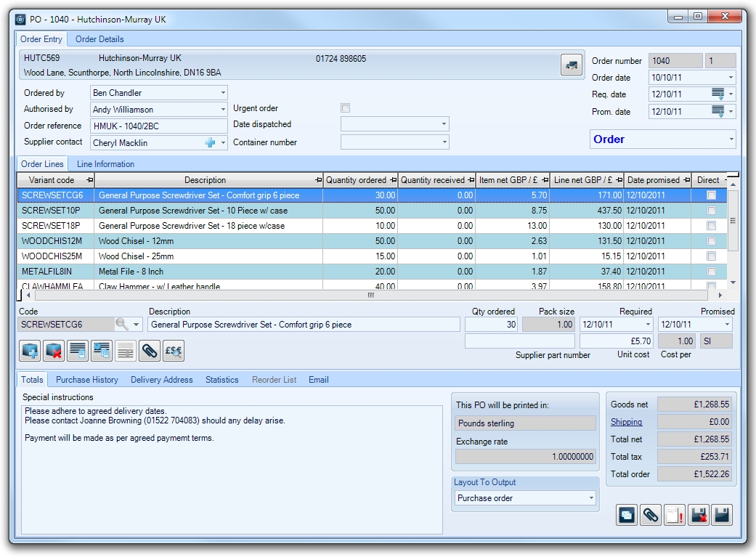Click the cancel save icon with red X
The height and width of the screenshot is (557, 756).
[x=699, y=515]
